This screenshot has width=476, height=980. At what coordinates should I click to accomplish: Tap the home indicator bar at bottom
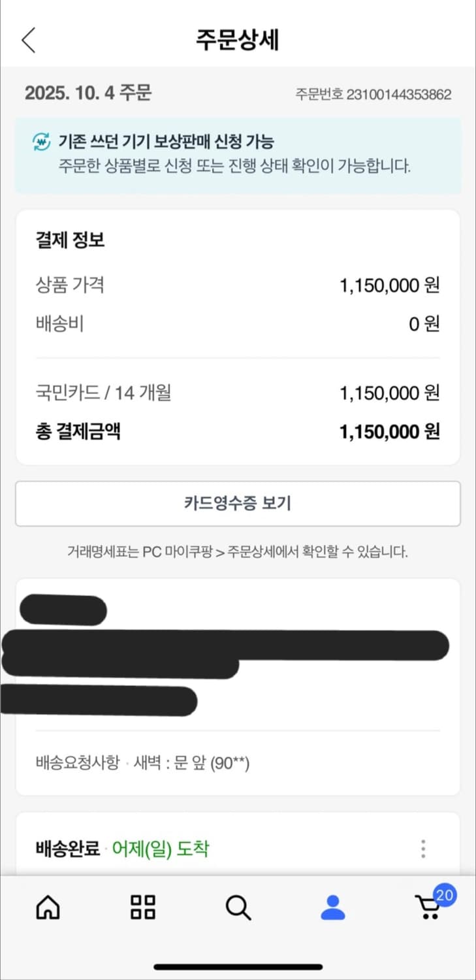238,966
